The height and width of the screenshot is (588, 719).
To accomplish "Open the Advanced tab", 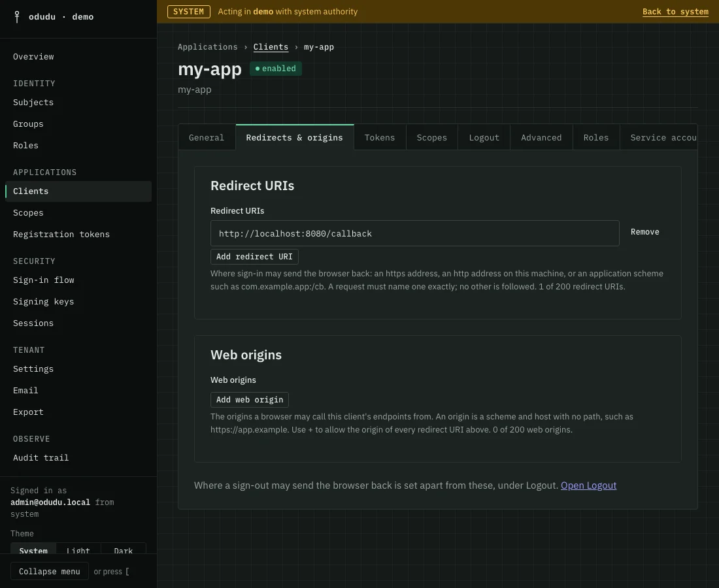I will point(541,137).
